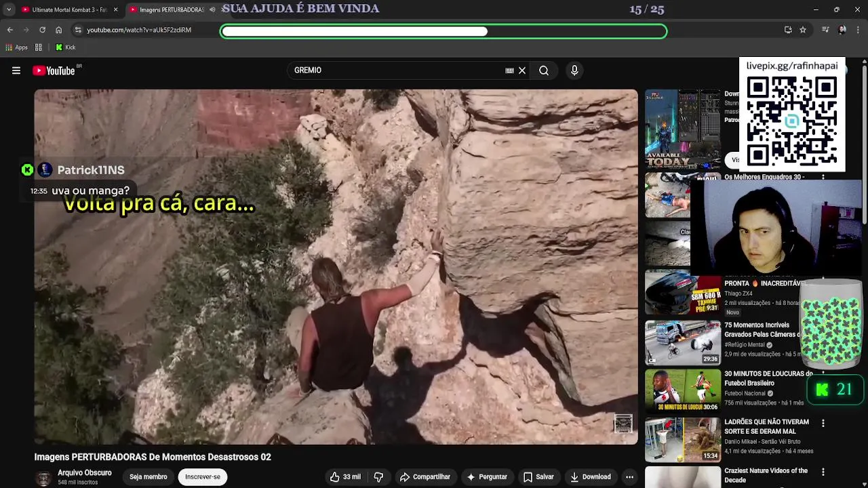Mute tab via speaker icon on Imagens tab
The width and height of the screenshot is (868, 488).
pos(212,9)
